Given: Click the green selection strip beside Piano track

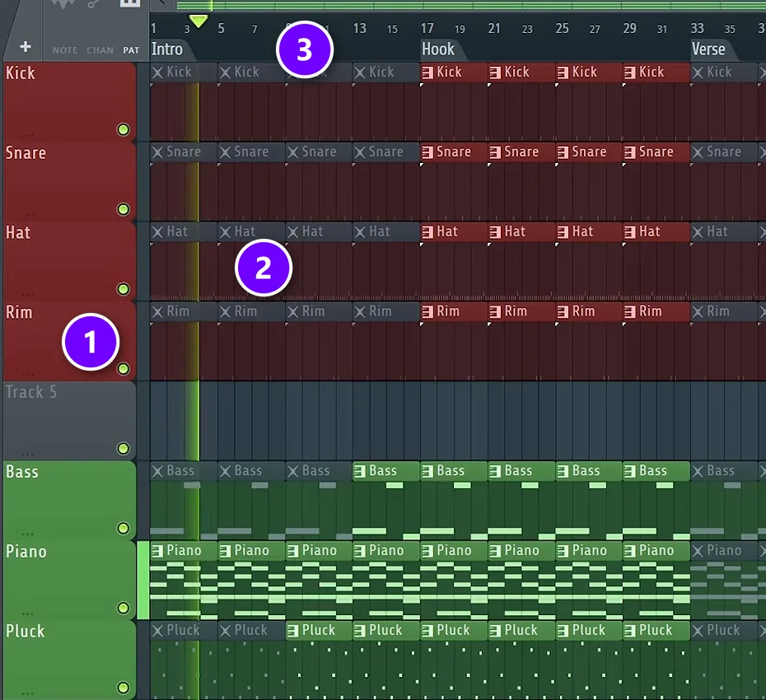Looking at the screenshot, I should coord(143,580).
